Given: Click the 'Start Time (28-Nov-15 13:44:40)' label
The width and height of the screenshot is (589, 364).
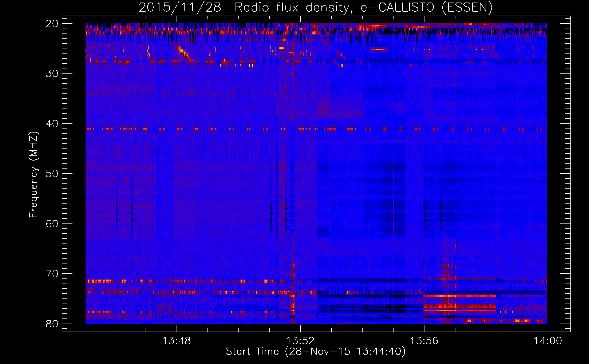Looking at the screenshot, I should coord(316,352).
